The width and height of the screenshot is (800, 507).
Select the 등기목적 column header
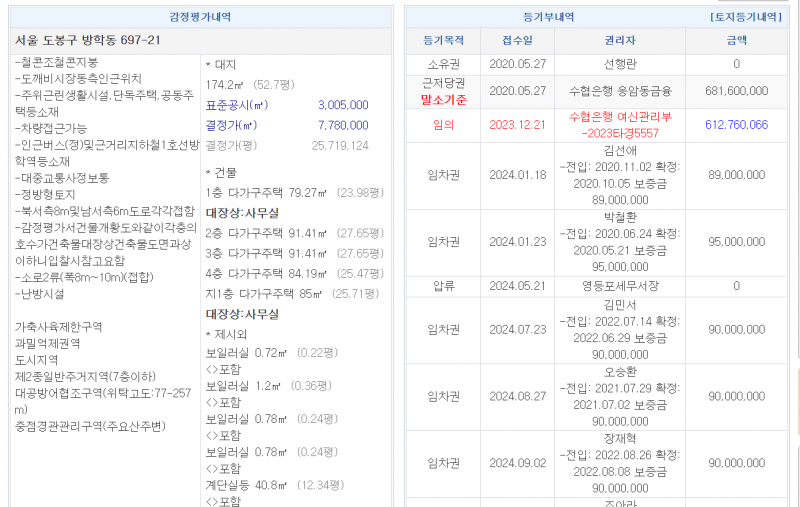point(443,41)
